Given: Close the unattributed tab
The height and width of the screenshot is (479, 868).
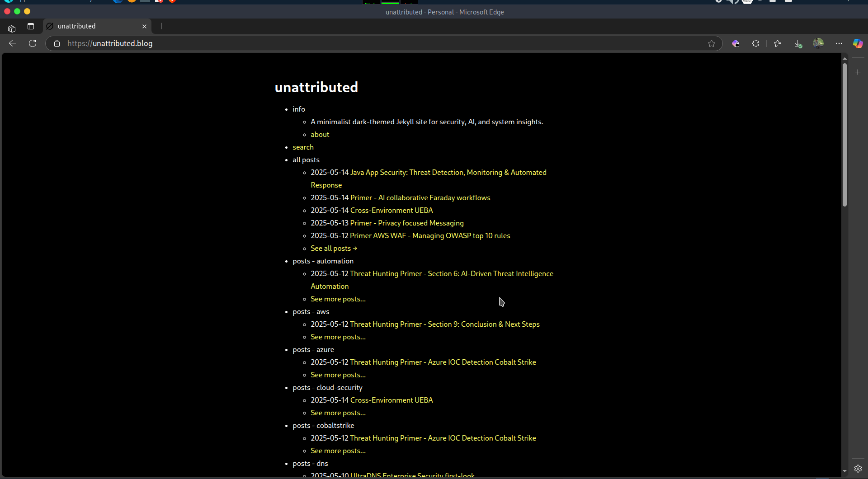Looking at the screenshot, I should coord(144,26).
